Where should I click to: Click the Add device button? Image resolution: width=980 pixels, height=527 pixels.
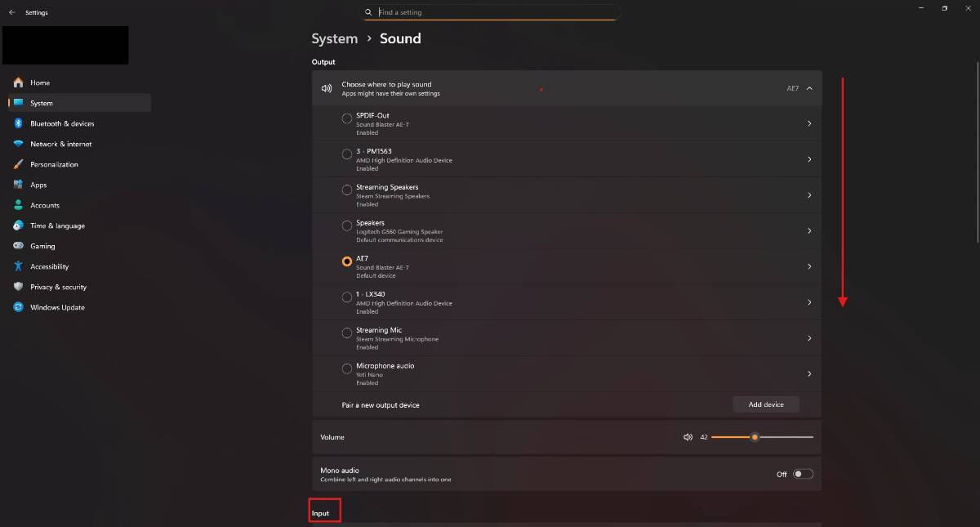765,404
